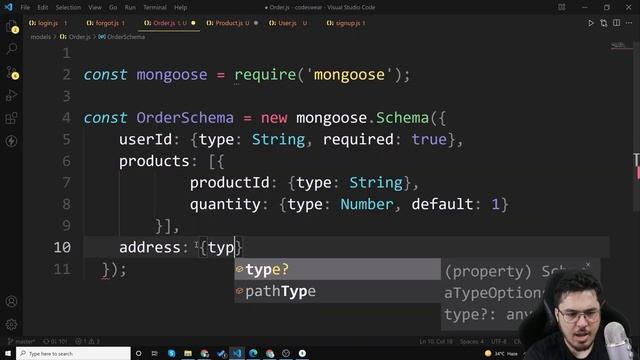Click the UTF-8 encoding indicator

(x=499, y=341)
